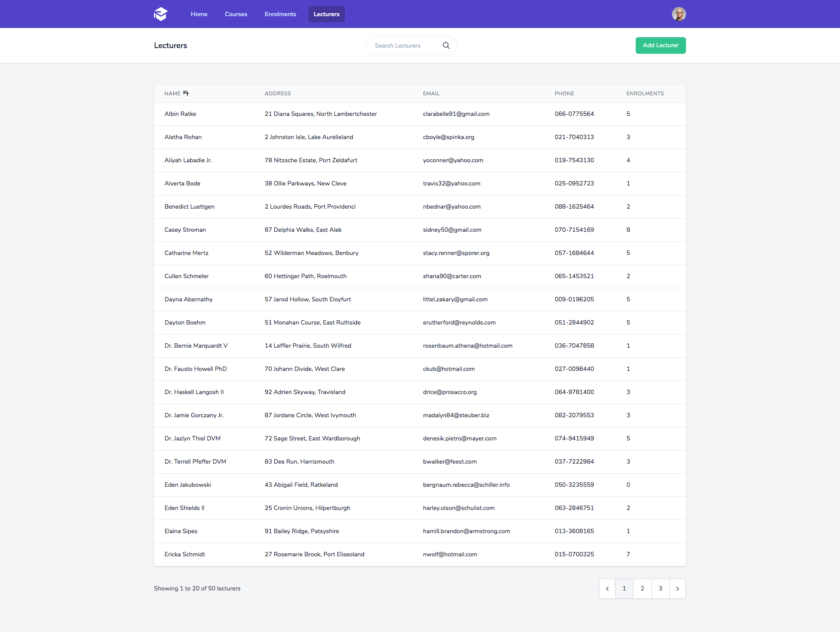Select lecturer Dayton Boehm
Screen dimensions: 840x632
[x=185, y=323]
